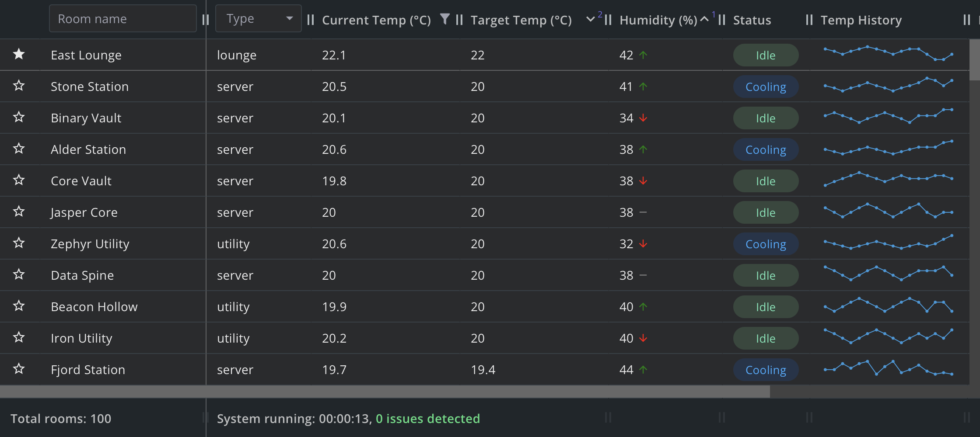This screenshot has height=437, width=980.
Task: Click the Cooling status badge for Stone Station
Action: [x=766, y=87]
